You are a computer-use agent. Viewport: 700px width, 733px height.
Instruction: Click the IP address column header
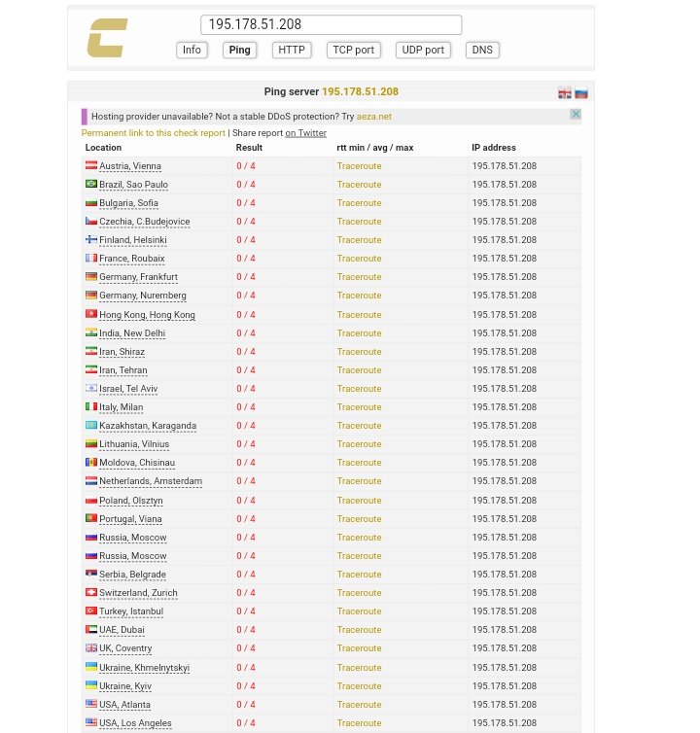tap(493, 147)
